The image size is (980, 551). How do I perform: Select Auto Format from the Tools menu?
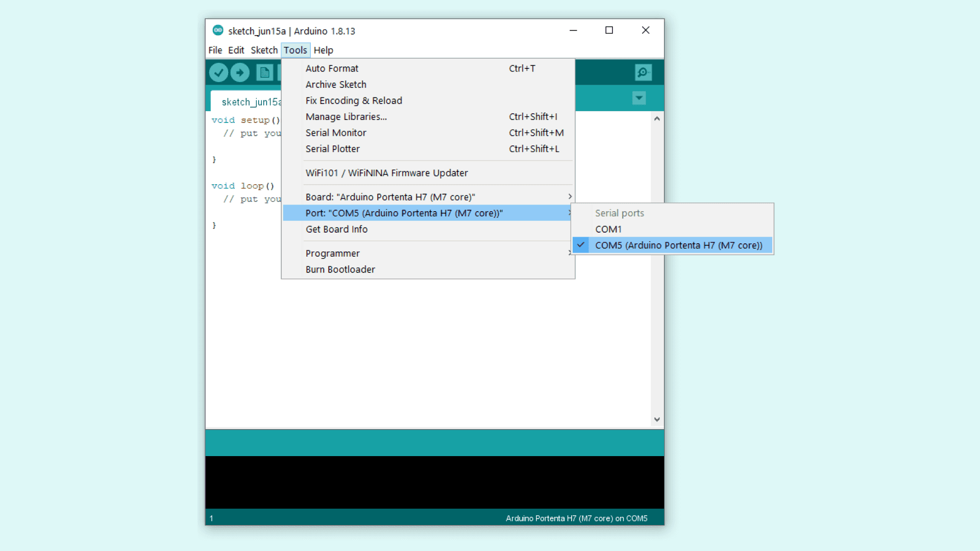332,68
